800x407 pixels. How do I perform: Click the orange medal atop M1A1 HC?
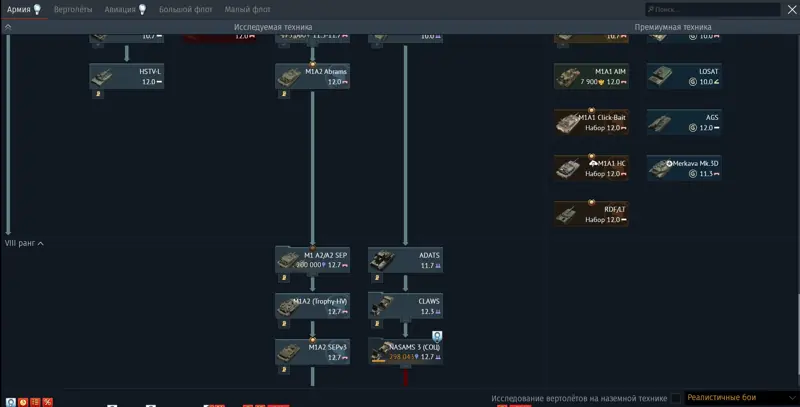[x=591, y=156]
